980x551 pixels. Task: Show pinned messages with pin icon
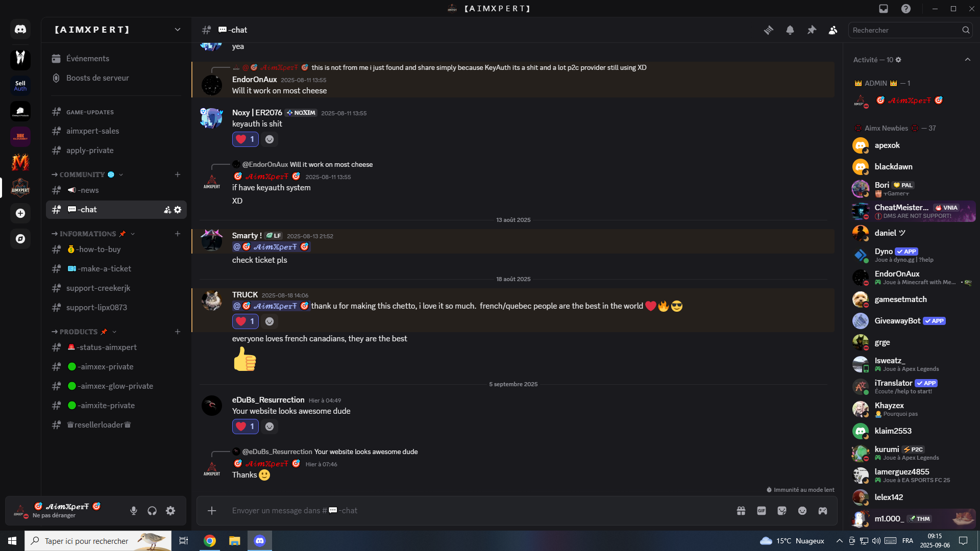pyautogui.click(x=812, y=30)
